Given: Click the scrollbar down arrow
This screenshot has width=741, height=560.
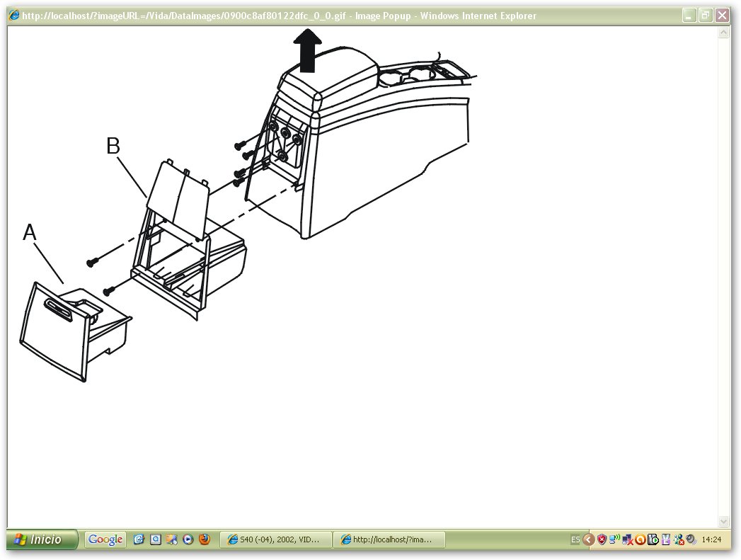Looking at the screenshot, I should coord(723,521).
